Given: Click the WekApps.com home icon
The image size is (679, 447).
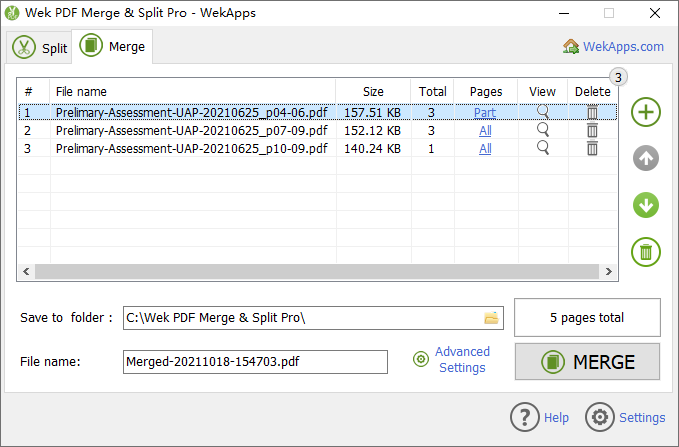Looking at the screenshot, I should click(x=571, y=46).
